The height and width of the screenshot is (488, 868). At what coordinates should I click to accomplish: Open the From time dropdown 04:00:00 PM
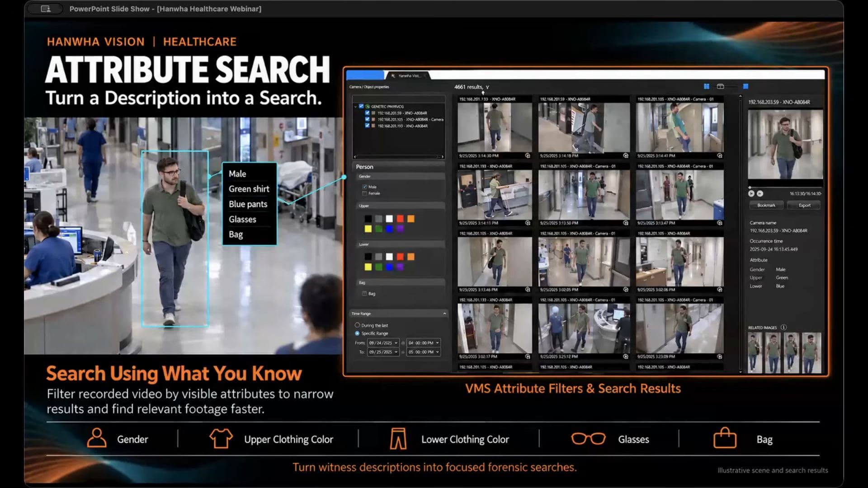(424, 343)
